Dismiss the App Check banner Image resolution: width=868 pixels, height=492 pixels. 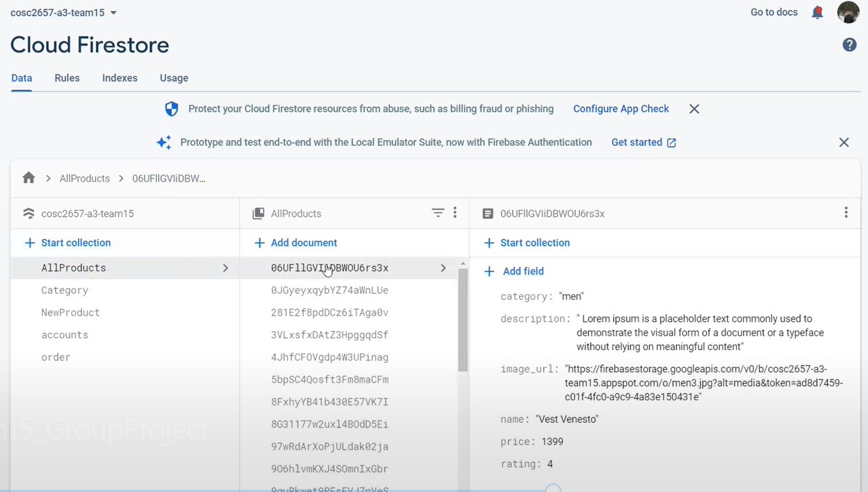coord(694,109)
